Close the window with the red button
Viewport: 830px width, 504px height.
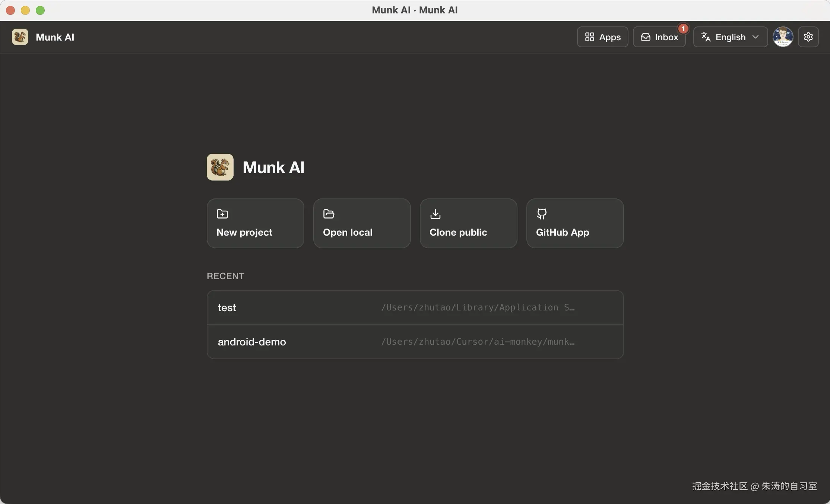tap(10, 10)
